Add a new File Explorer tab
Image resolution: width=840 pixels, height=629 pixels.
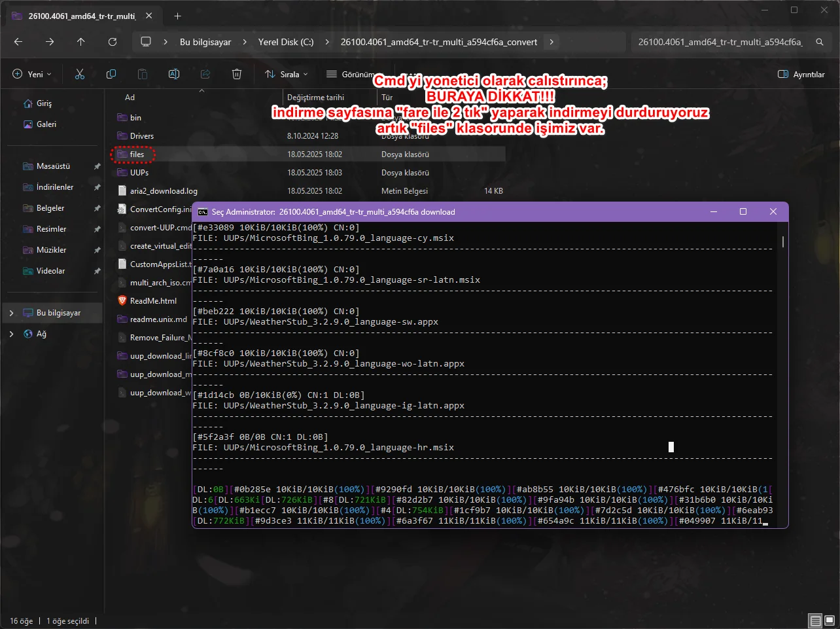[x=177, y=16]
